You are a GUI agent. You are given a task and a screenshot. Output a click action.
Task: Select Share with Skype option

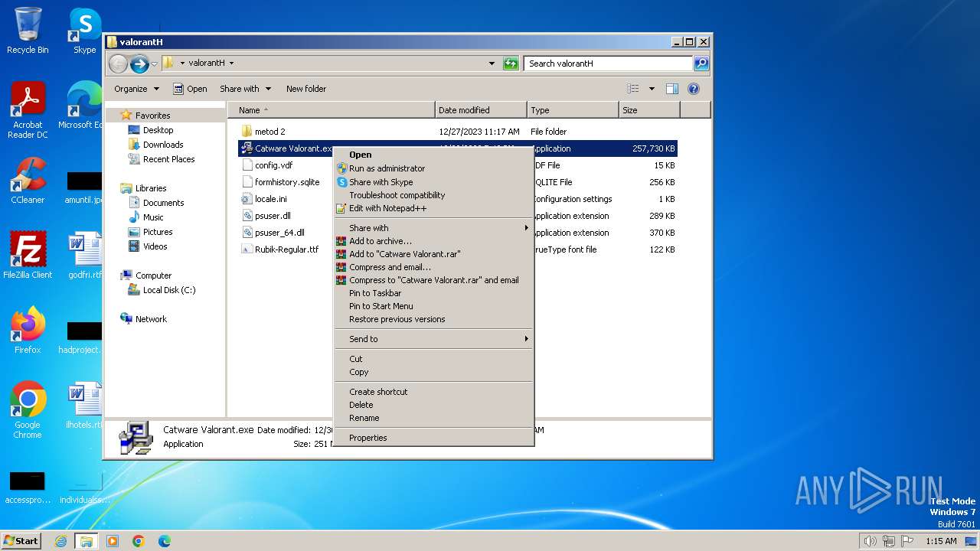(x=434, y=182)
